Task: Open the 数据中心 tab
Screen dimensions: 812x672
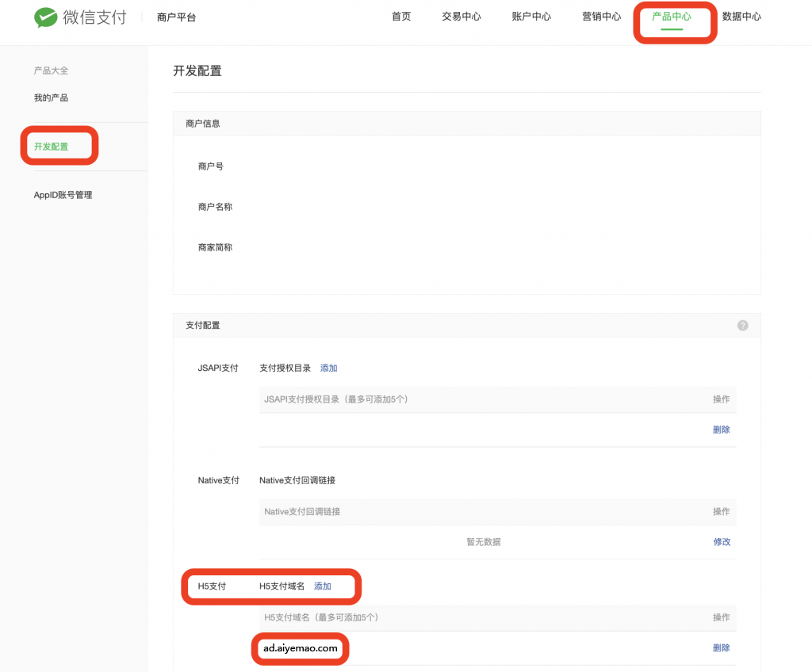Action: (x=741, y=17)
